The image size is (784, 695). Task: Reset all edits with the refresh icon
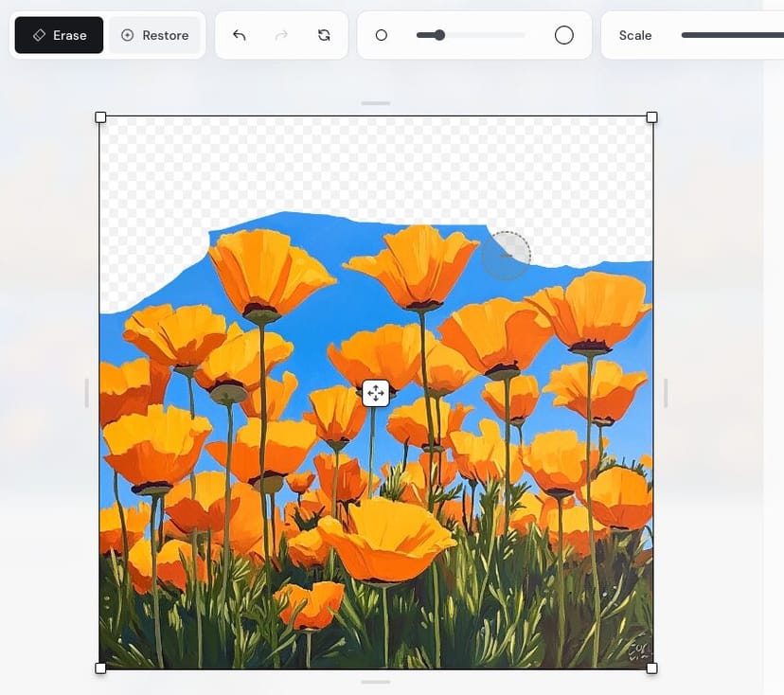click(x=324, y=35)
